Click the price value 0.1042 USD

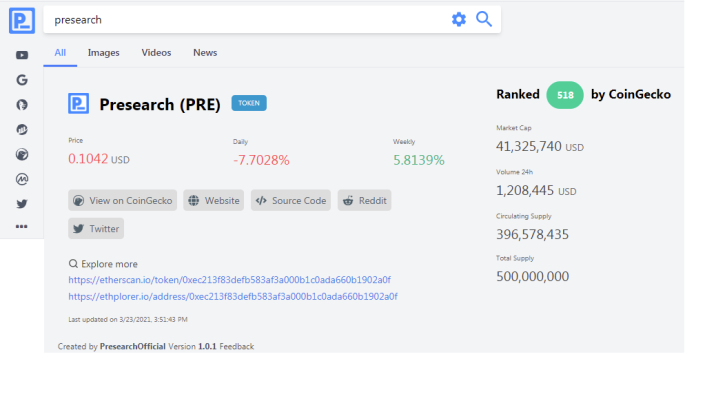point(99,159)
